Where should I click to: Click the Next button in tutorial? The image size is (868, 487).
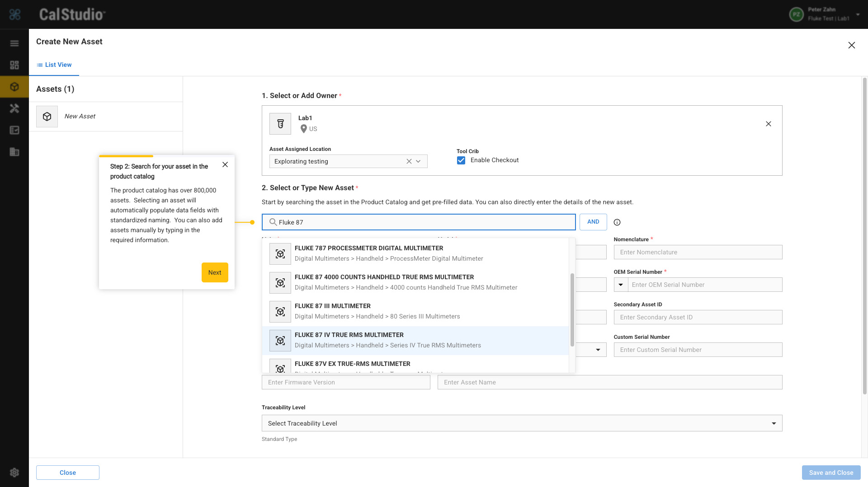click(x=215, y=272)
